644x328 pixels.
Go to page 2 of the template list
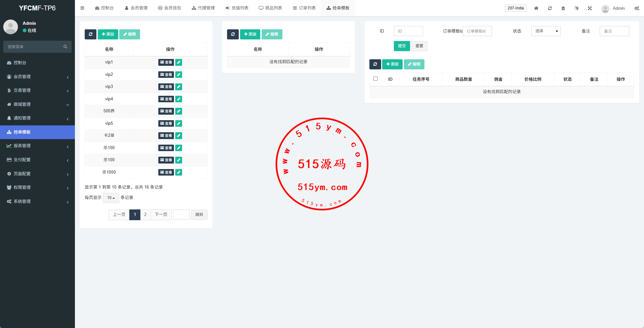(x=145, y=215)
